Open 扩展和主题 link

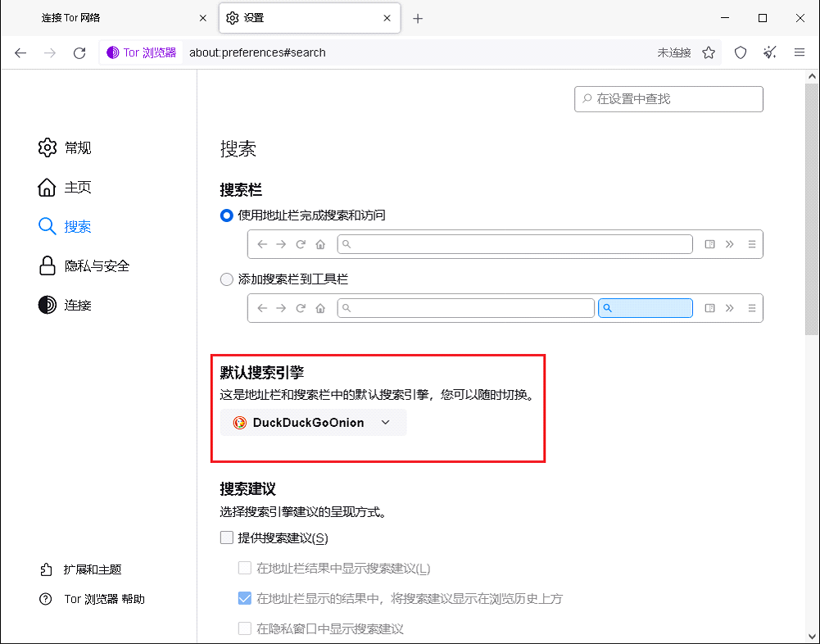pyautogui.click(x=81, y=569)
